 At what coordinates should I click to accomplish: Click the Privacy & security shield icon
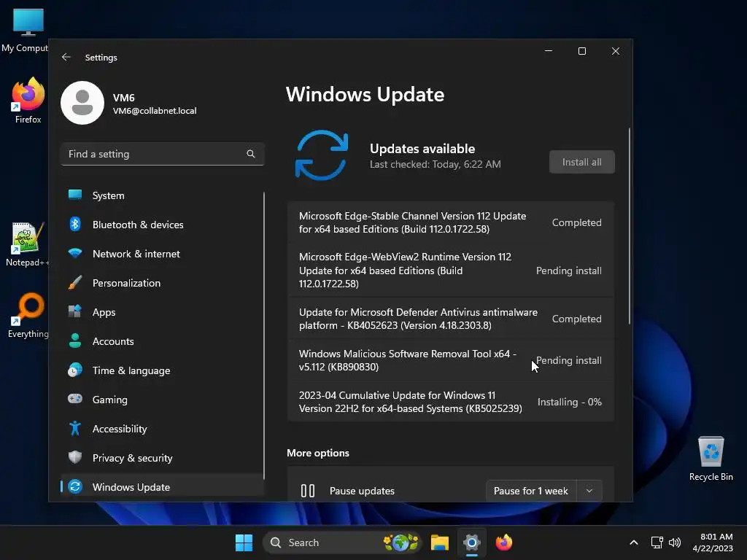(x=75, y=457)
